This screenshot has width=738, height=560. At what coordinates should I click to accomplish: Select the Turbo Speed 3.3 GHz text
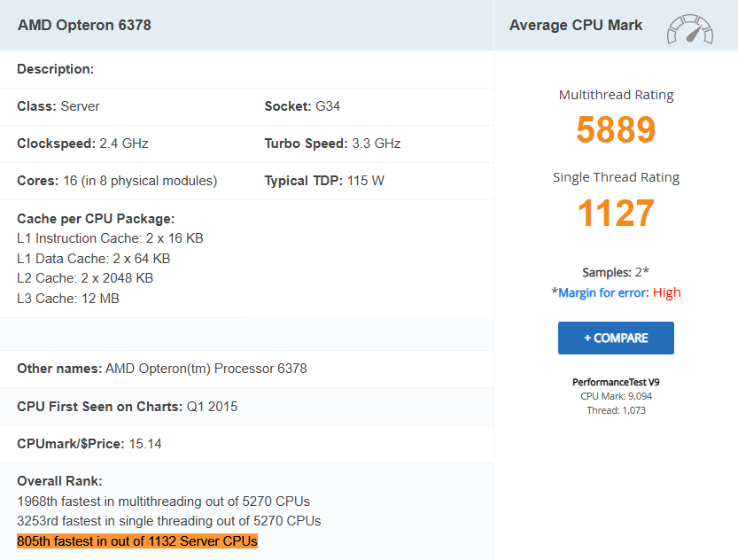tap(332, 144)
